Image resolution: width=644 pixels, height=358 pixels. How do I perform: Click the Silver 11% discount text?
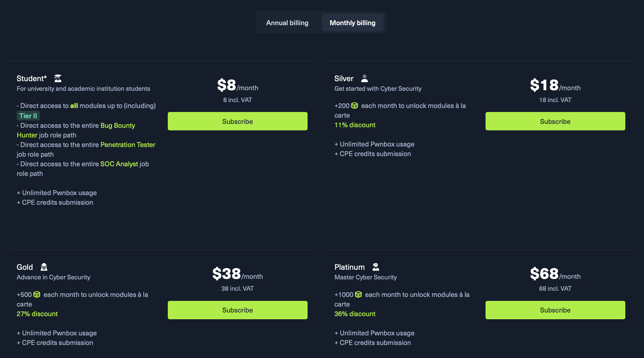click(x=355, y=125)
